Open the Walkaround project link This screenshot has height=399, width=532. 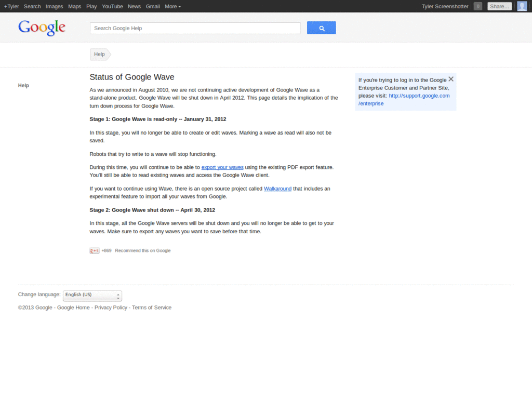[x=277, y=189]
